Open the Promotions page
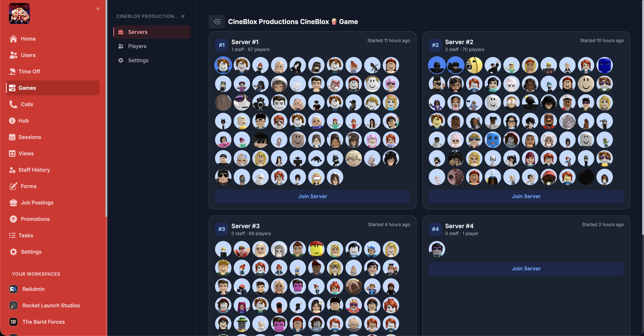 click(53, 219)
